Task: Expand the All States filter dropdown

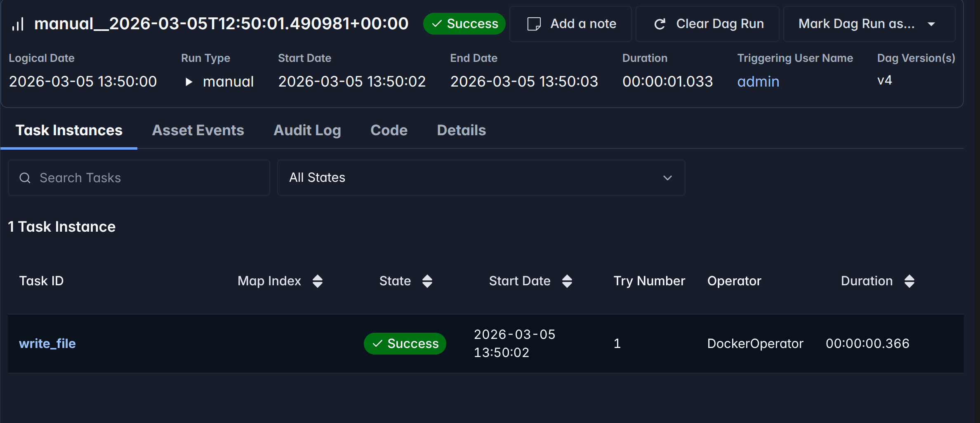Action: [x=481, y=178]
